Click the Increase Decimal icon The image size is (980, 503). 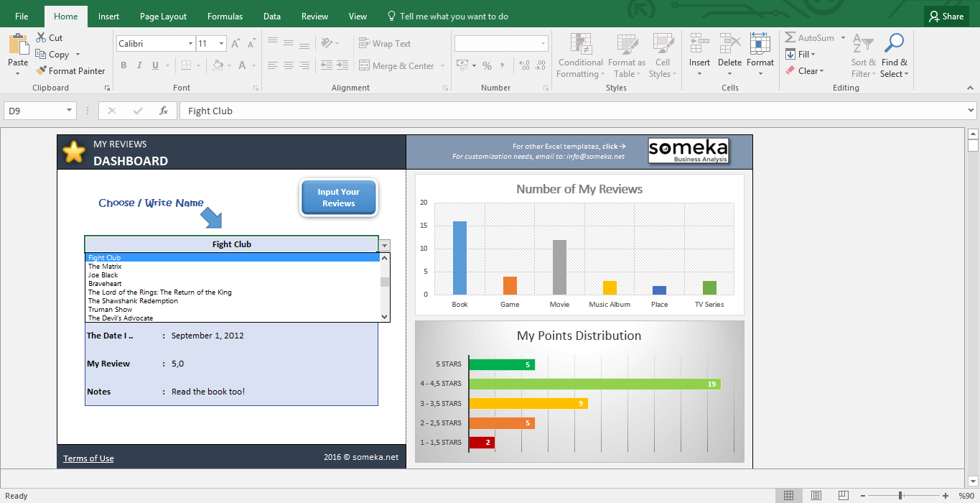(523, 65)
